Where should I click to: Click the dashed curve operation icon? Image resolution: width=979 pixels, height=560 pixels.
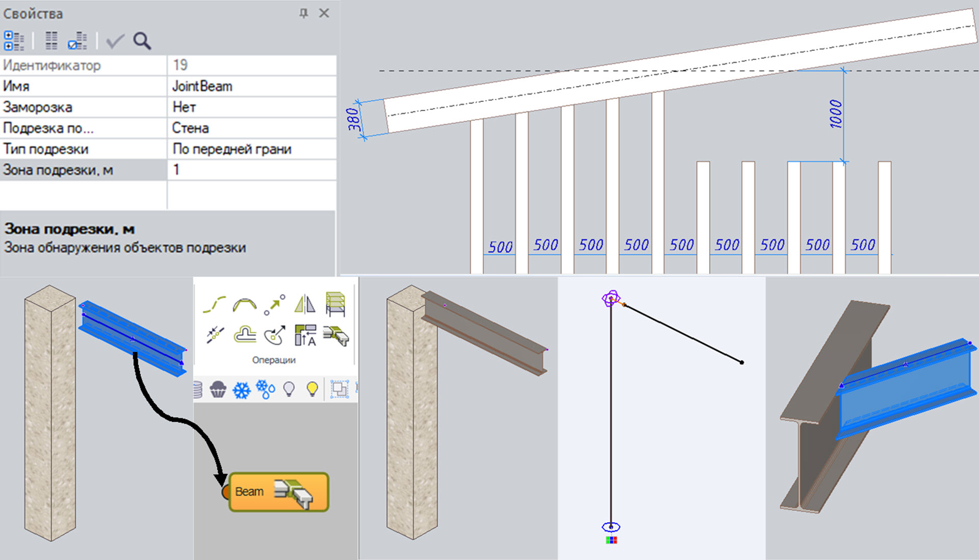(215, 305)
